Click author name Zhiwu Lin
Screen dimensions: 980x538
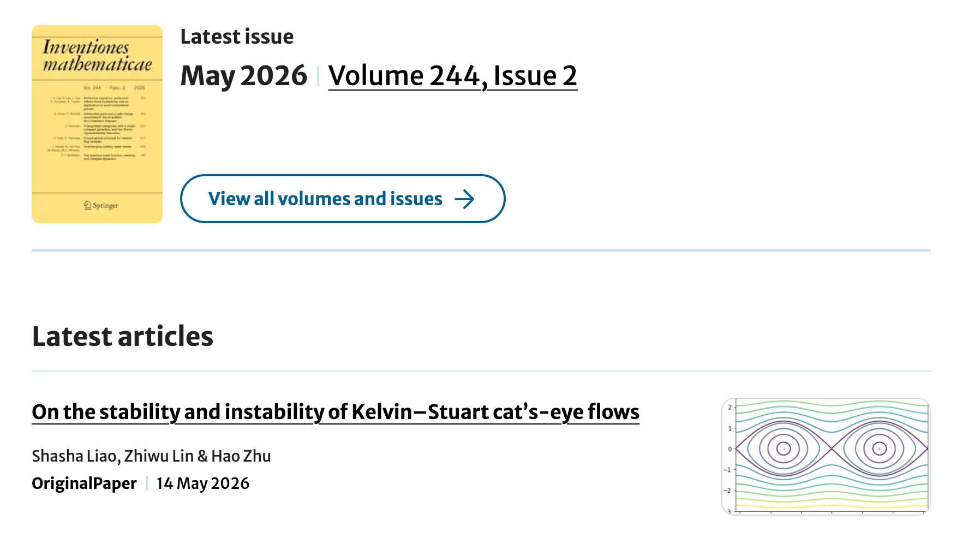(159, 456)
